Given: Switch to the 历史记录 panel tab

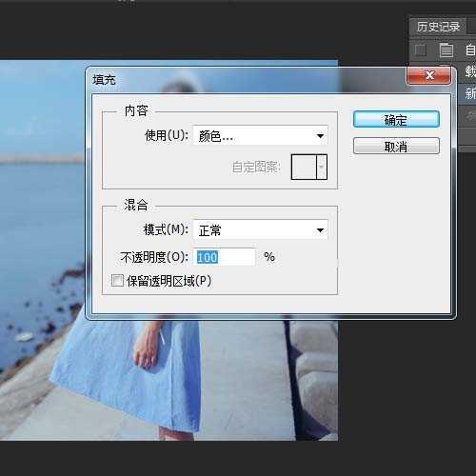Looking at the screenshot, I should [x=438, y=27].
